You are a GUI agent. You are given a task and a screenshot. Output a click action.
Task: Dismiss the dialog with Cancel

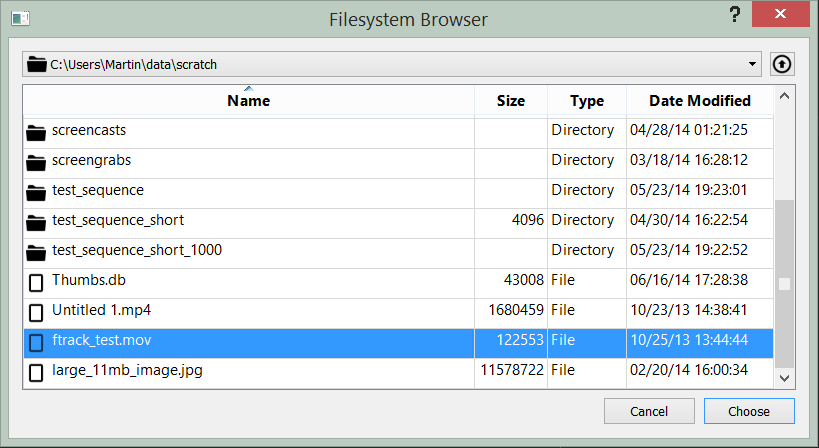pyautogui.click(x=649, y=411)
